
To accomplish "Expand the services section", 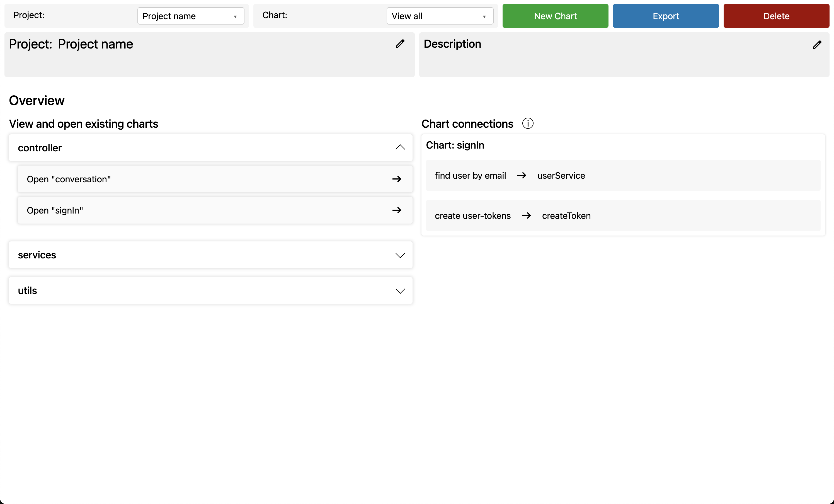I will [210, 255].
